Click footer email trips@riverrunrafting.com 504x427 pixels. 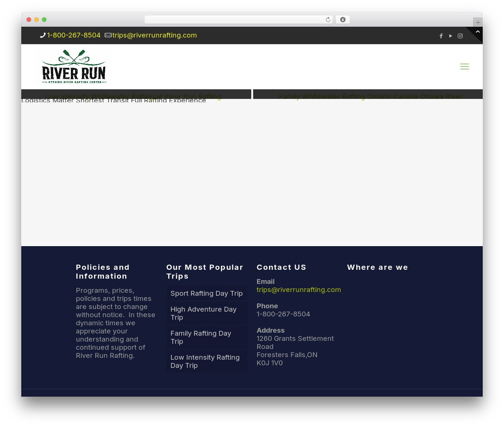[299, 290]
